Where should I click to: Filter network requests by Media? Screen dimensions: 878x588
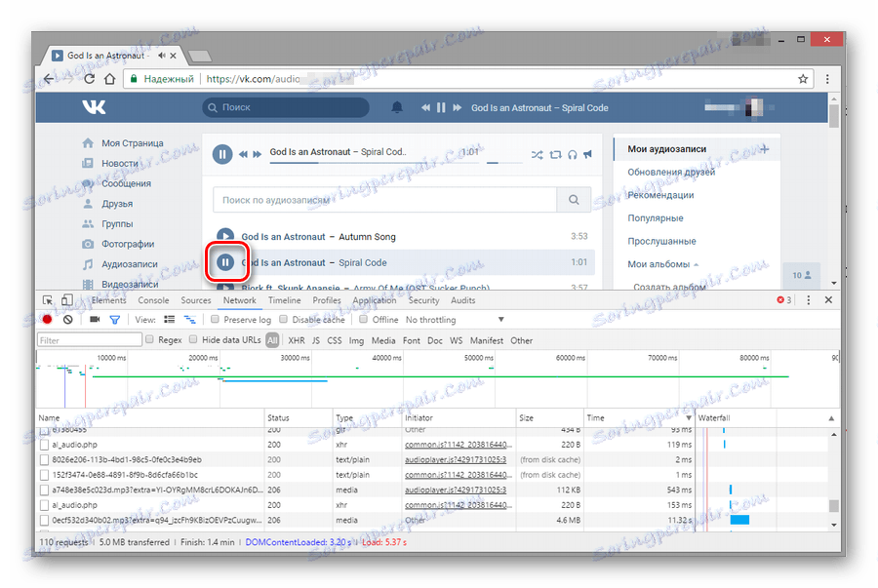(383, 340)
